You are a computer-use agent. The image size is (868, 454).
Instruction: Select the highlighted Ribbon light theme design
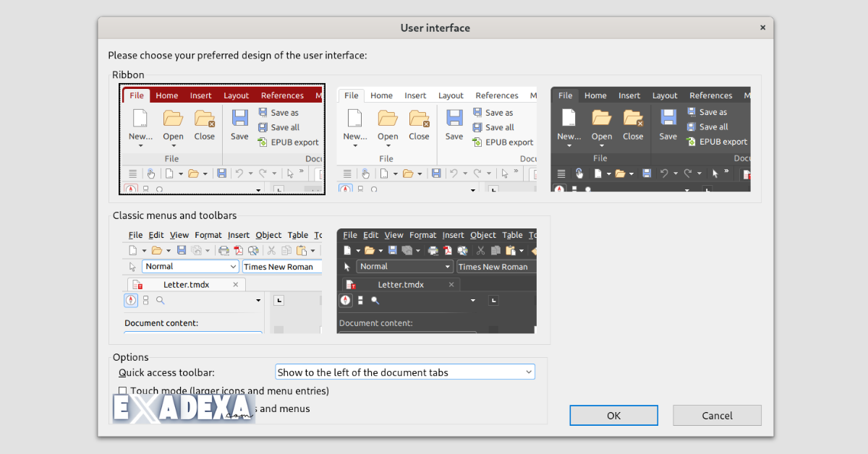point(221,139)
